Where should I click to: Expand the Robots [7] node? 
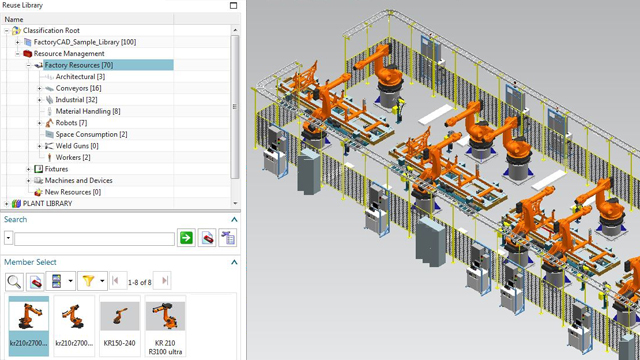click(x=40, y=123)
